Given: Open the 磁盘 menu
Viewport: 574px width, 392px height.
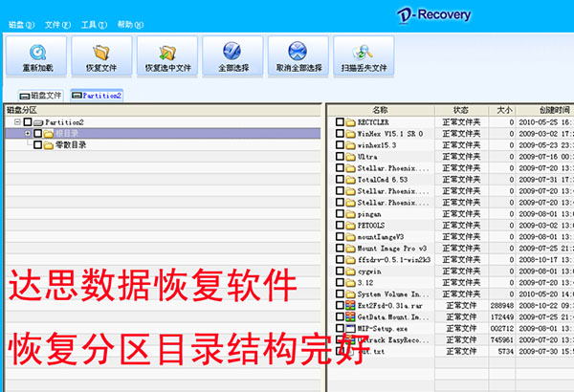Looking at the screenshot, I should (21, 25).
